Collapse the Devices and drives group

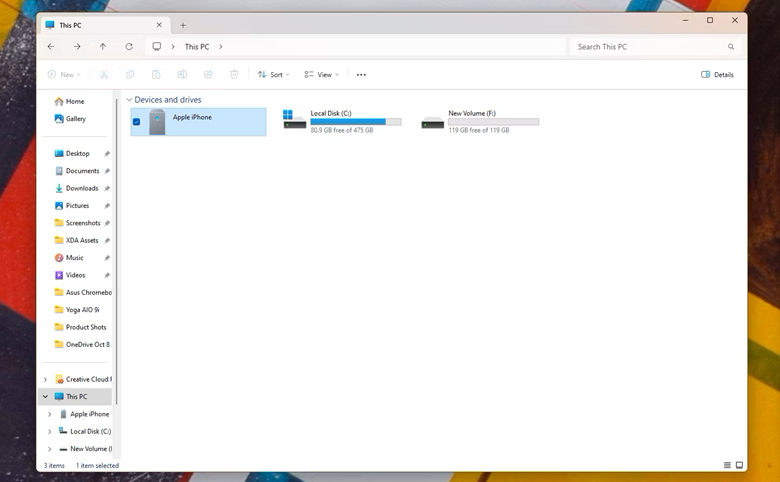(129, 100)
